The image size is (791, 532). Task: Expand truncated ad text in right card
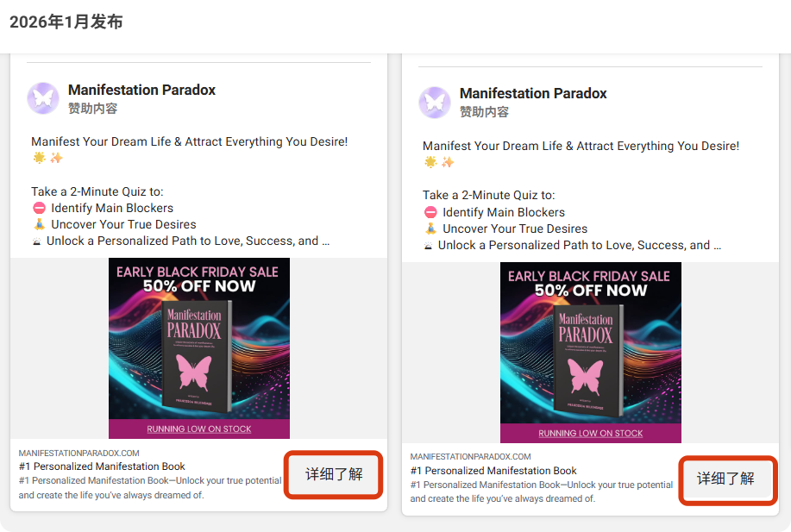coord(717,245)
